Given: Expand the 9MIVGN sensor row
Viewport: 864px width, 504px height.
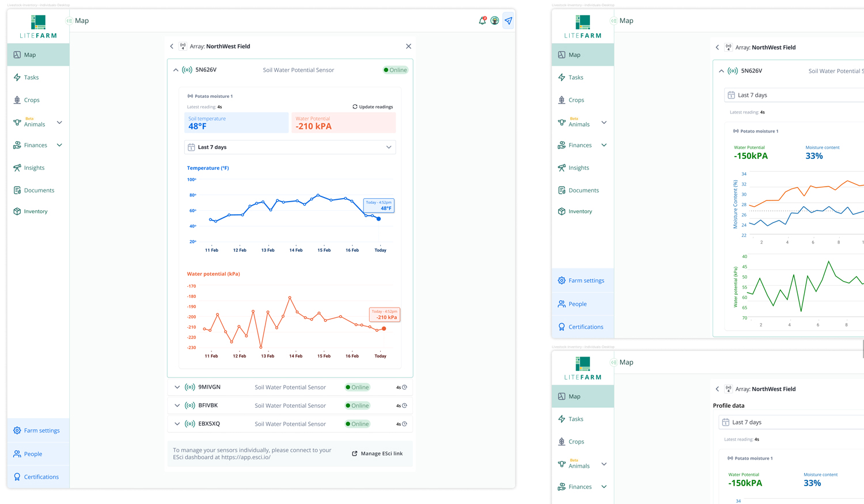Looking at the screenshot, I should coord(177,387).
